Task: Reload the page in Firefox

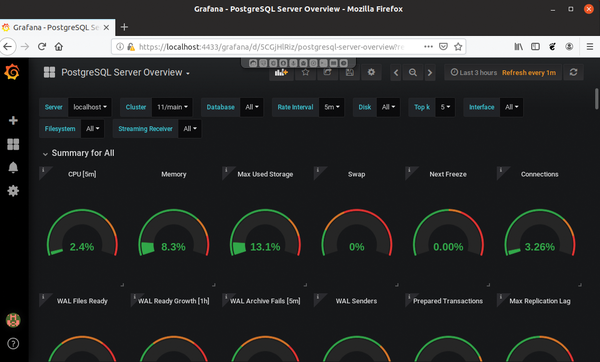Action: click(x=42, y=47)
